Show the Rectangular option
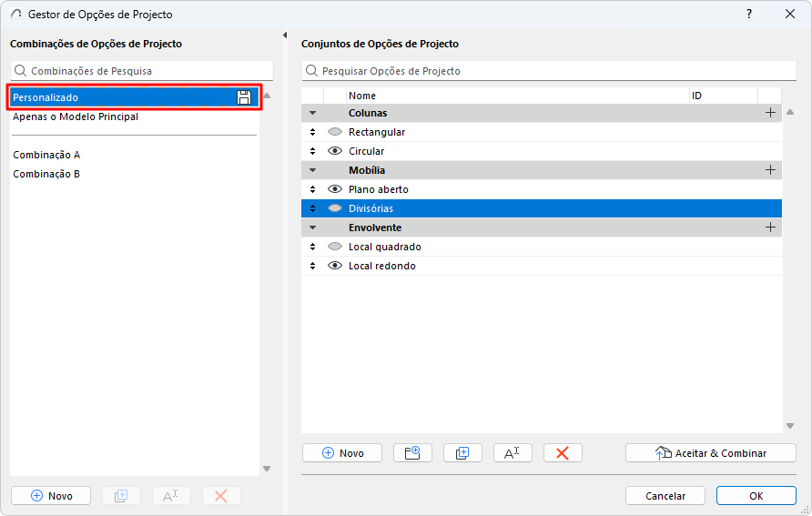812x516 pixels. click(335, 132)
